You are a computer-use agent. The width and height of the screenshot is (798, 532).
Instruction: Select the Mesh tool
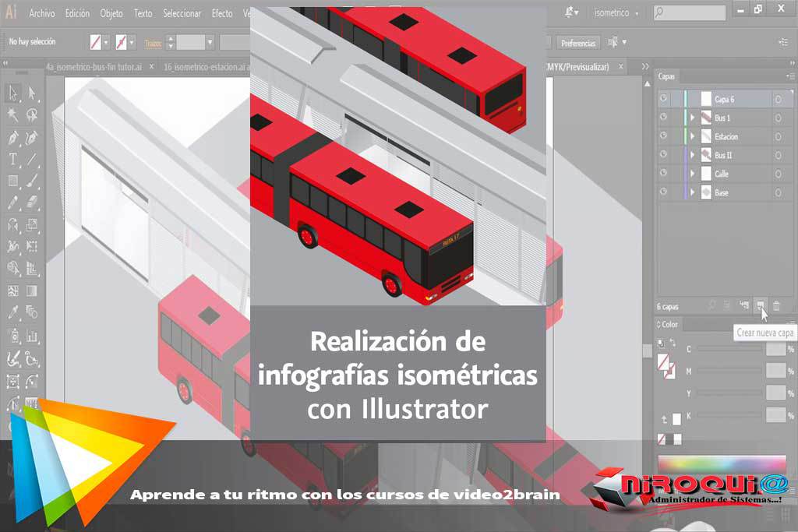(x=12, y=291)
